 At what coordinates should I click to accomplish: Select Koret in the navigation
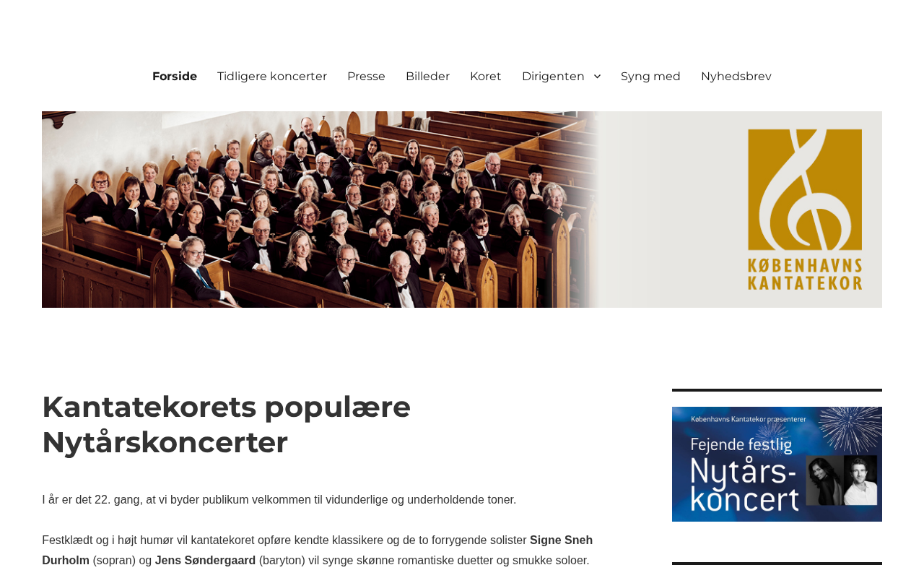click(486, 77)
